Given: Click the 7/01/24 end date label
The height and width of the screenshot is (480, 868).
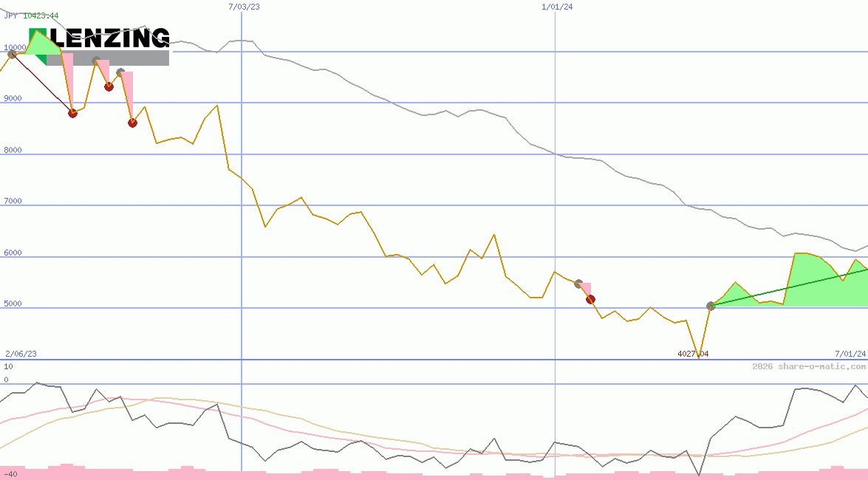Looking at the screenshot, I should pos(850,354).
